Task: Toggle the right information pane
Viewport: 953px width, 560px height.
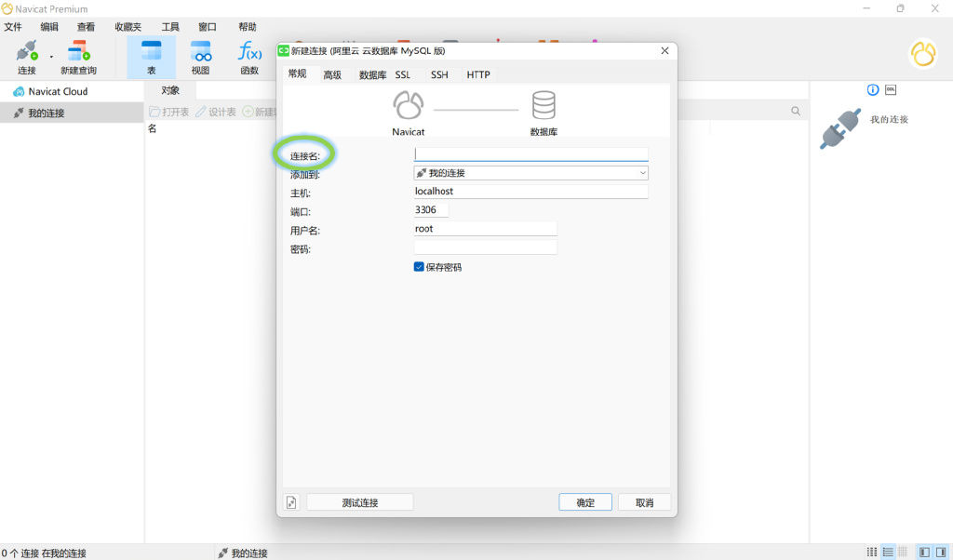Action: 941,553
